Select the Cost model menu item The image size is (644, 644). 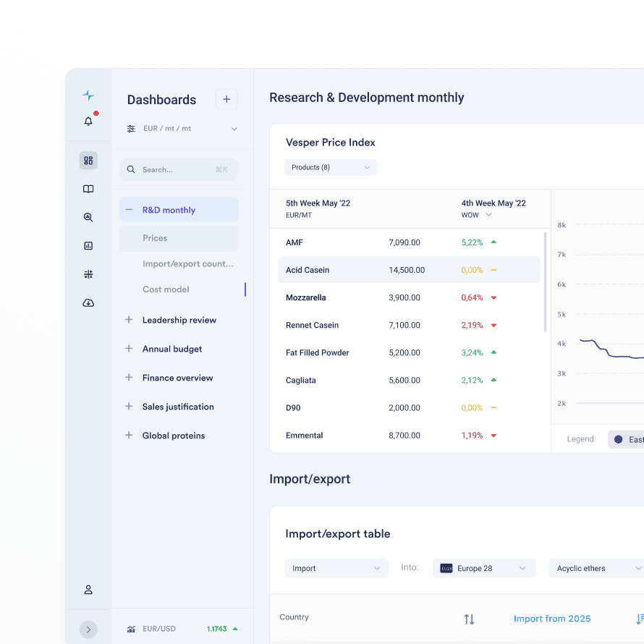[x=166, y=289]
